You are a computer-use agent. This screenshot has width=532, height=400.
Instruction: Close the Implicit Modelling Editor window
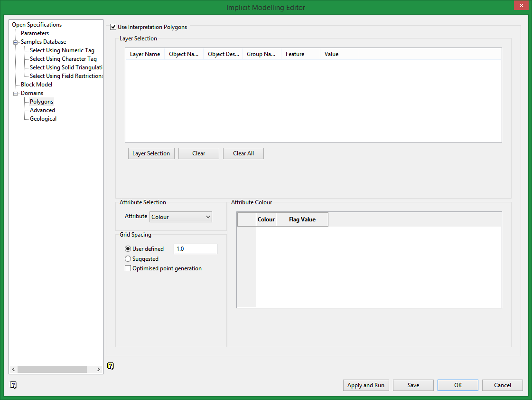pyautogui.click(x=521, y=5)
